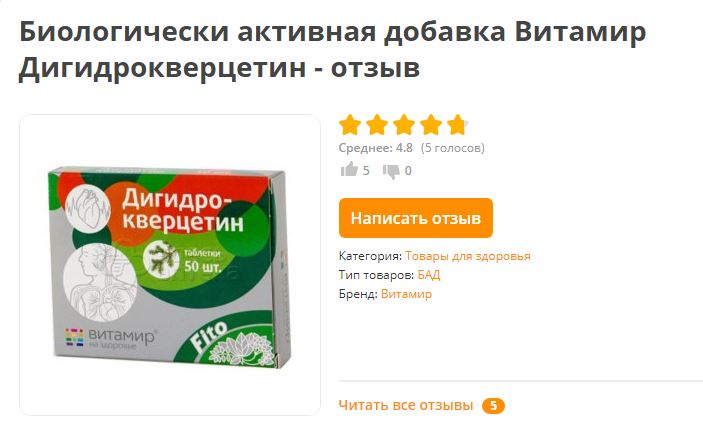Click the orange review count badge 5
703x425 pixels.
click(x=493, y=406)
